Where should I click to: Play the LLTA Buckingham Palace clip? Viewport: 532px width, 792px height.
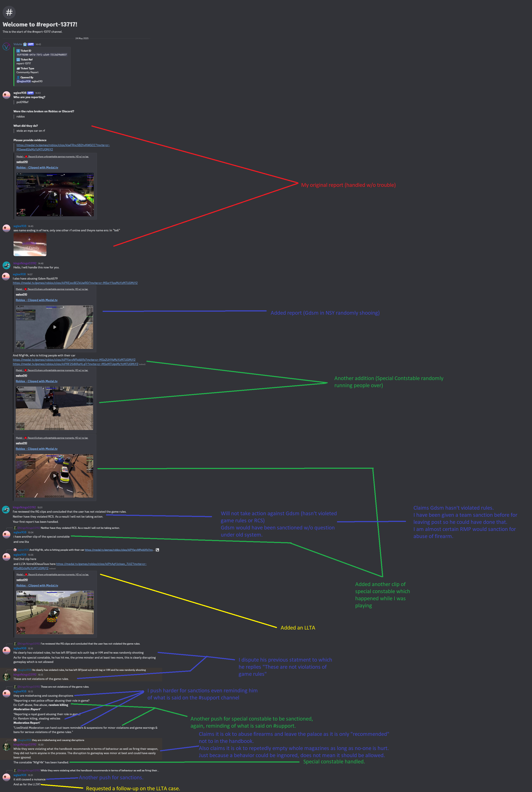coord(55,612)
